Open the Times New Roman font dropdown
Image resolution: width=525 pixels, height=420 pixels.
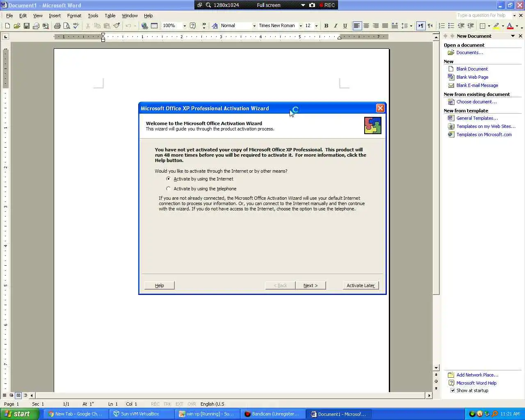(x=301, y=25)
